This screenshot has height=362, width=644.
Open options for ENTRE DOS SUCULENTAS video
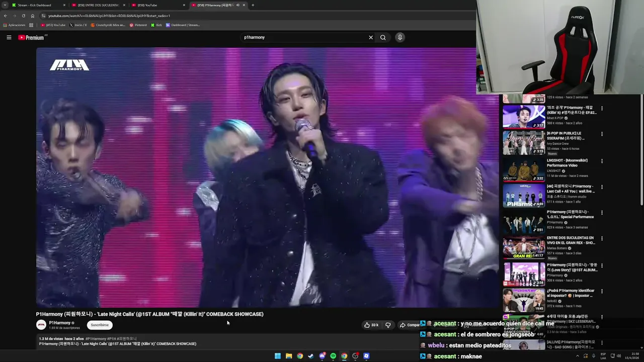coord(602,239)
